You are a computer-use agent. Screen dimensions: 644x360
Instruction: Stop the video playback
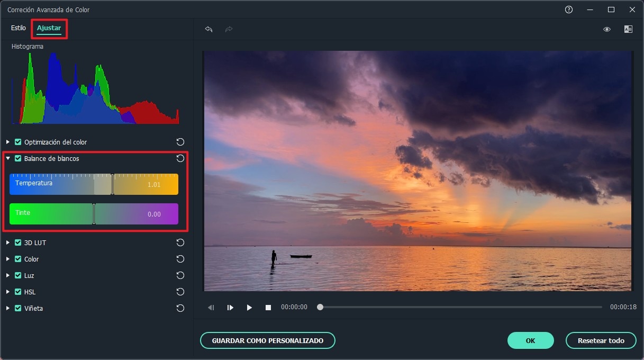click(x=268, y=307)
